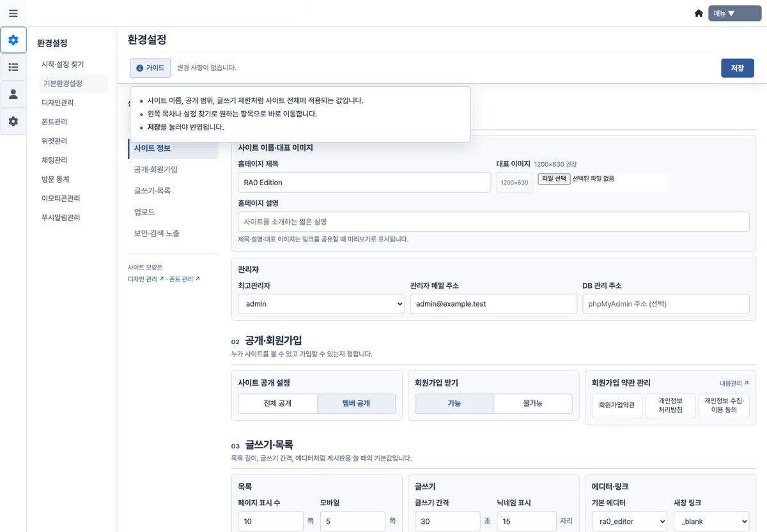Click the 개인정보 처리방침 button

pyautogui.click(x=670, y=406)
